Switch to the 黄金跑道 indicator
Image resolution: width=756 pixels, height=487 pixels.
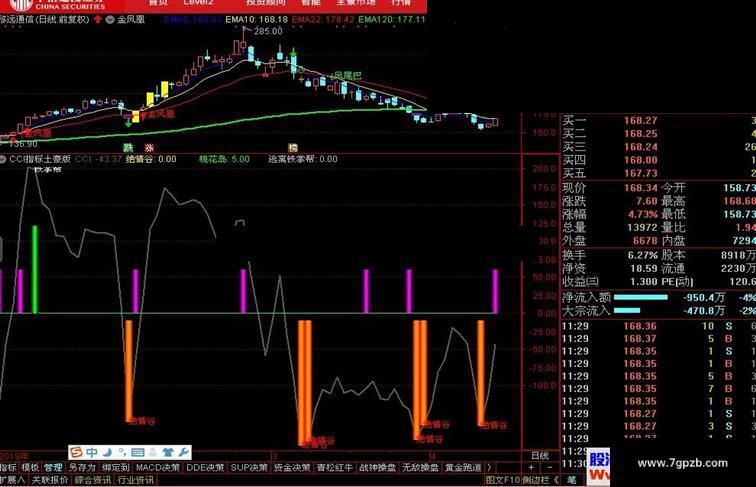pyautogui.click(x=463, y=467)
